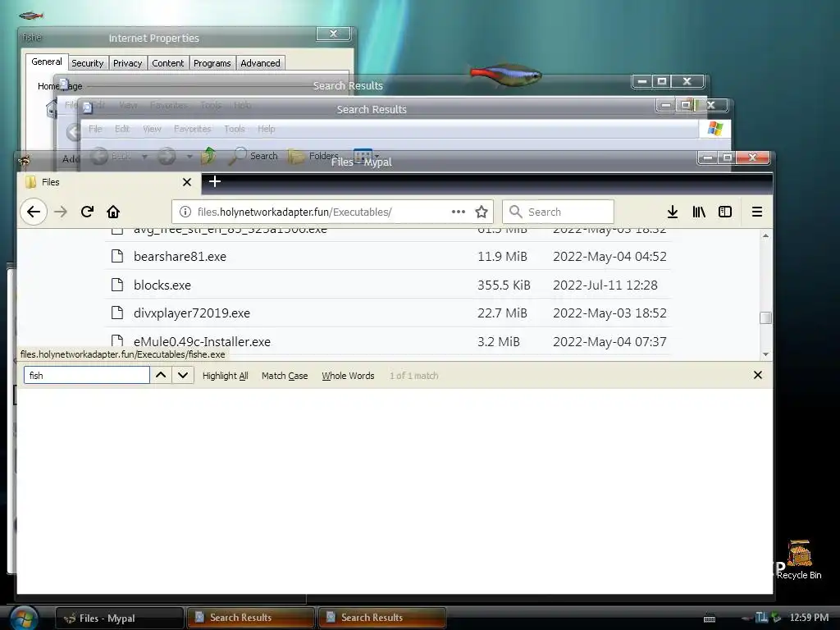Switch to Privacy tab in Internet Properties

(127, 63)
